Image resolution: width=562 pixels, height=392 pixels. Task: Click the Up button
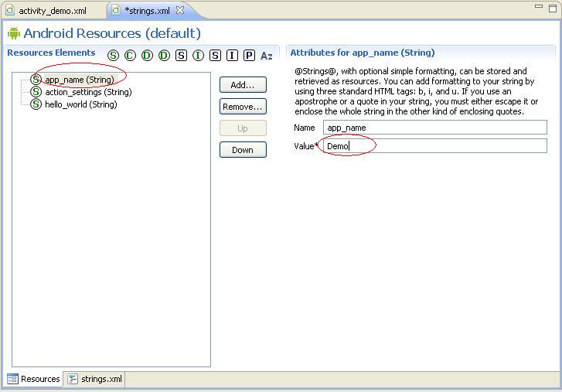coord(243,128)
